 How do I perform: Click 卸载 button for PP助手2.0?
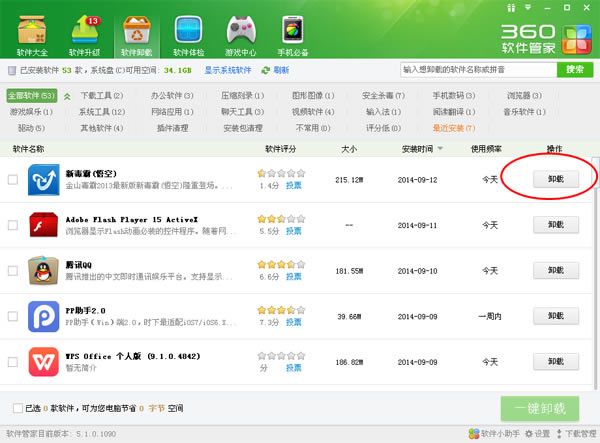coord(556,316)
